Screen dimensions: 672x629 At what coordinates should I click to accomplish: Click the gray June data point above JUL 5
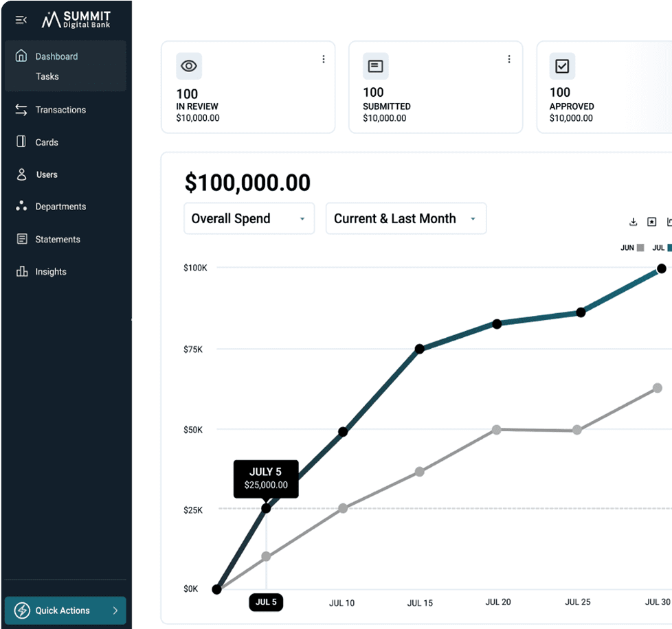click(x=266, y=556)
